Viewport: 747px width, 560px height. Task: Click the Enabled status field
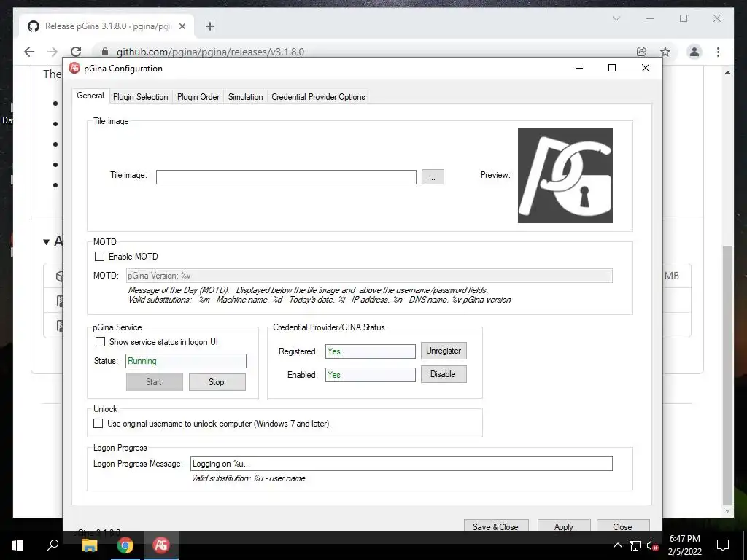[370, 375]
